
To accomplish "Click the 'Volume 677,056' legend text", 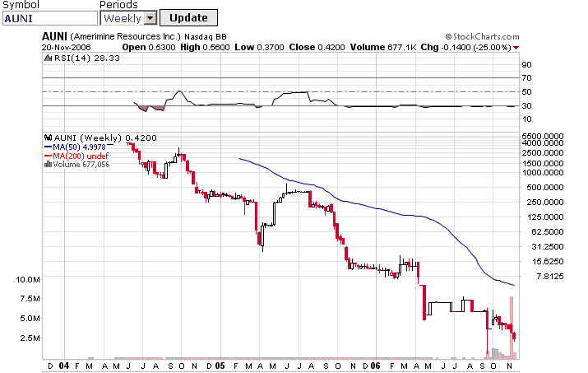I will (81, 164).
